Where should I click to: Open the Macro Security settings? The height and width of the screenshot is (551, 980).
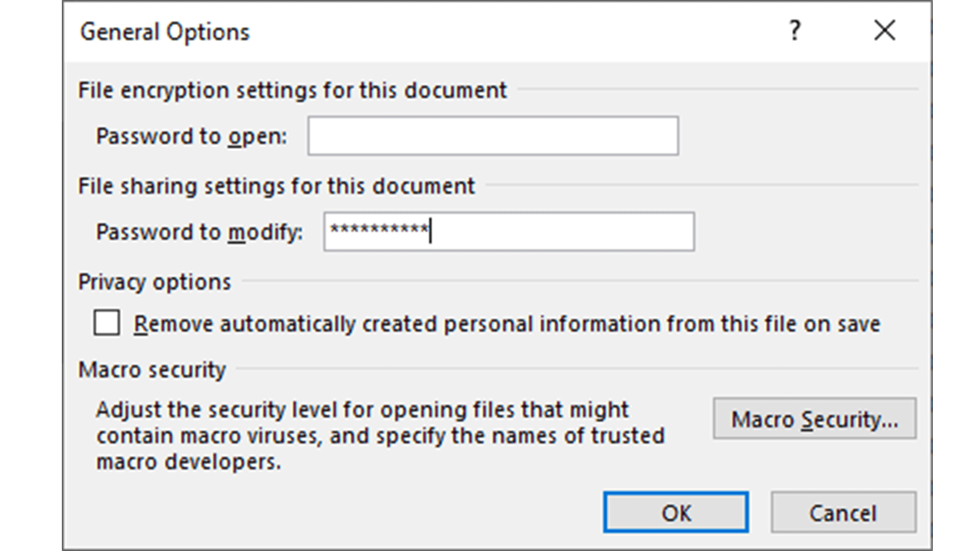tap(814, 419)
